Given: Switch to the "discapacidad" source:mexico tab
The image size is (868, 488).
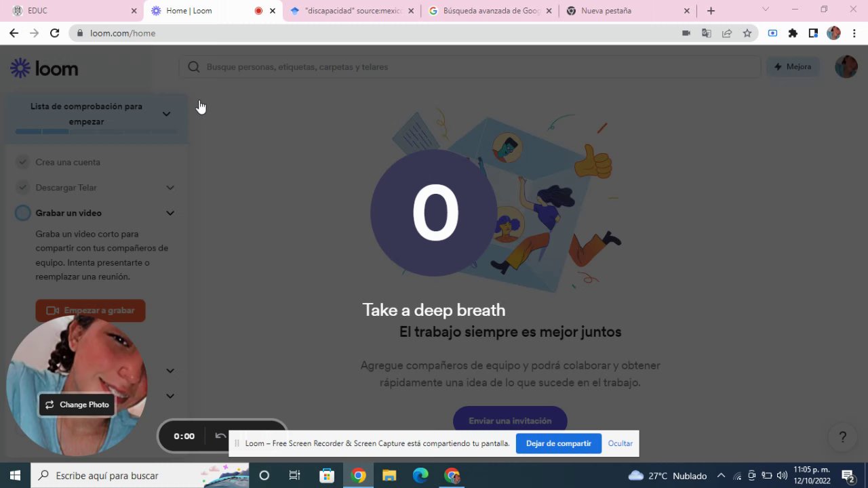Looking at the screenshot, I should [352, 11].
